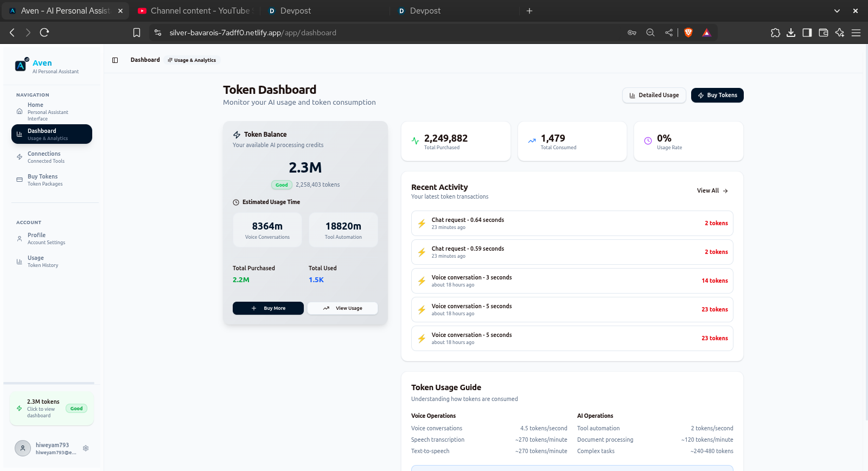
Task: Reload the current page
Action: 44,33
